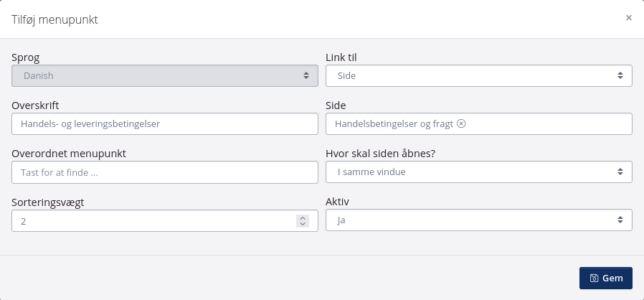Open the Sprog dropdown showing Danish
This screenshot has width=644, height=300.
click(165, 75)
